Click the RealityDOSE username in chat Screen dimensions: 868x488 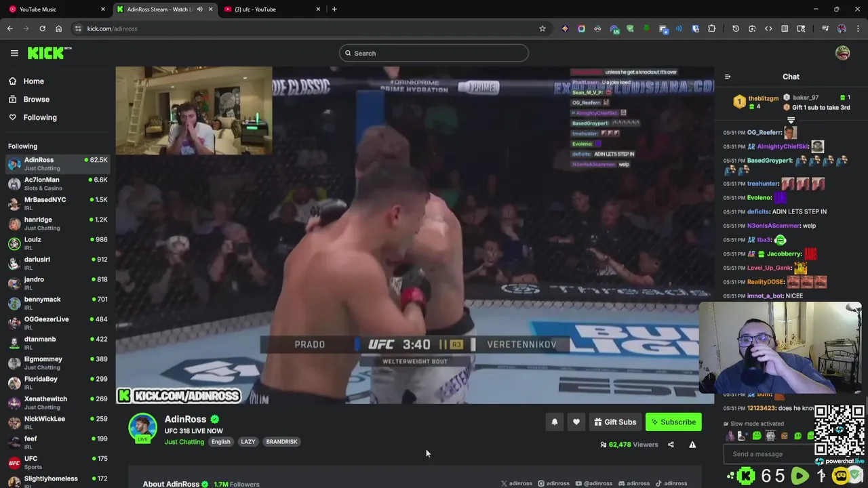765,282
